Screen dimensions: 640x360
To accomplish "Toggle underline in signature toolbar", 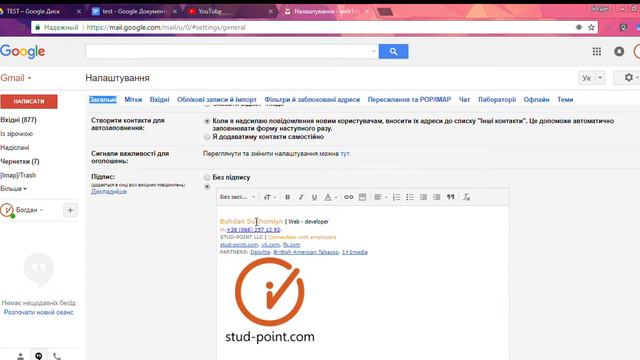I will [x=314, y=197].
